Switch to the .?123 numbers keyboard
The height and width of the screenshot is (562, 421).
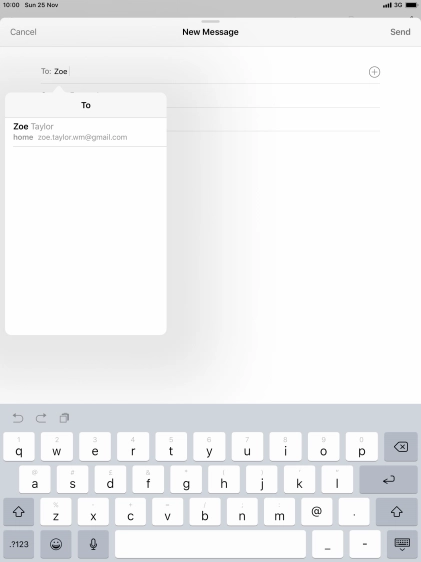click(x=19, y=544)
